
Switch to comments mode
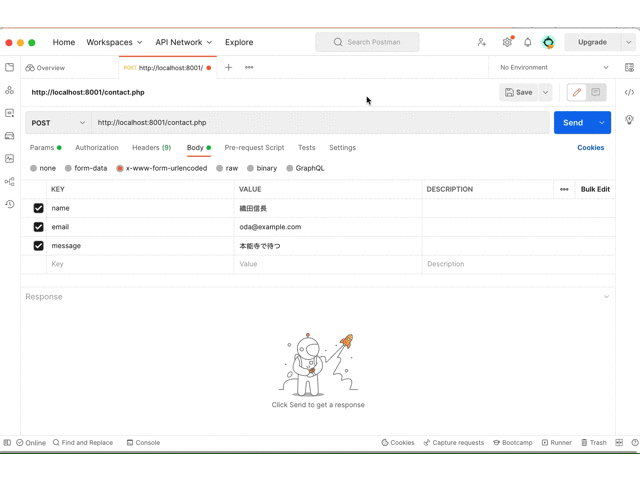click(596, 92)
